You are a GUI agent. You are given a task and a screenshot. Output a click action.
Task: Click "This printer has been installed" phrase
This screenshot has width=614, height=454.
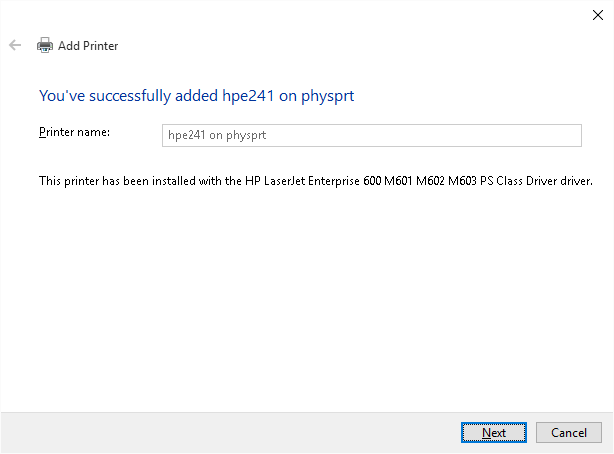coord(115,181)
